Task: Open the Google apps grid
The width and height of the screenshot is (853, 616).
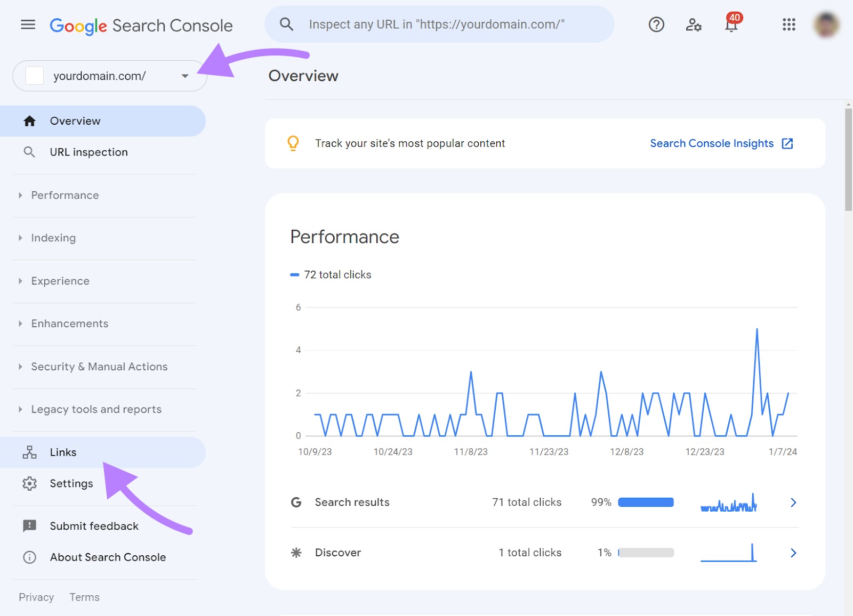Action: (789, 25)
